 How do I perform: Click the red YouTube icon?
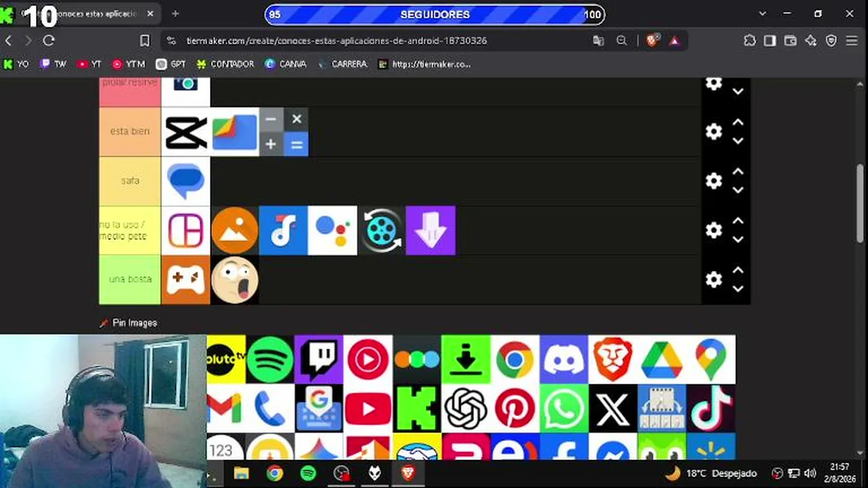[x=368, y=408]
